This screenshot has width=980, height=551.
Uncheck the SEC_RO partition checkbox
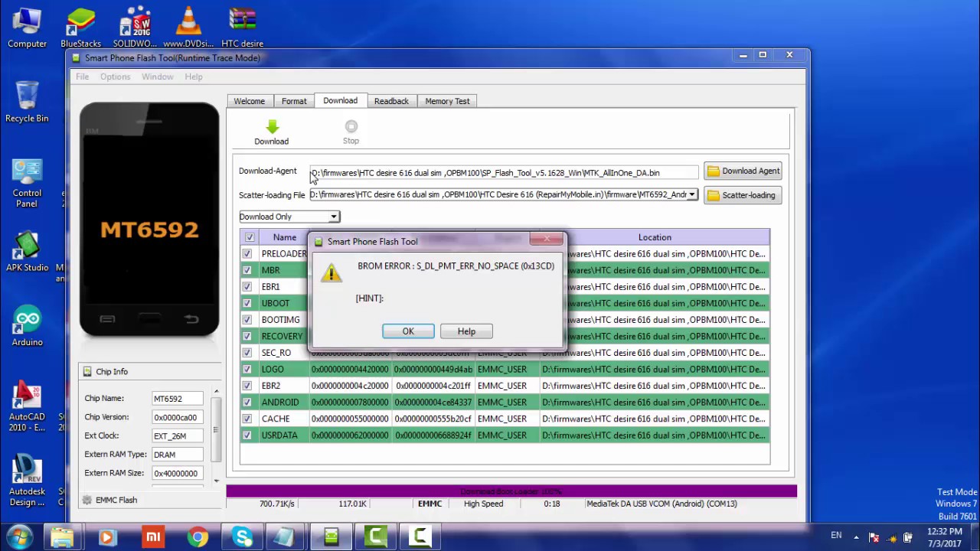[247, 353]
